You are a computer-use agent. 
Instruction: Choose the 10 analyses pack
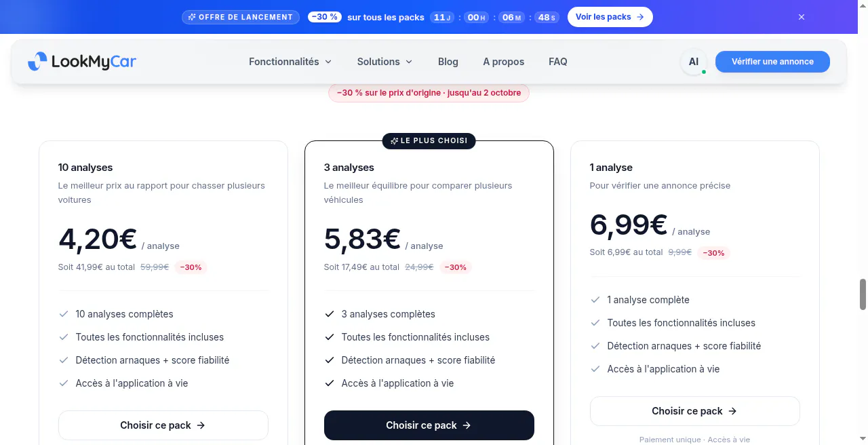click(x=163, y=425)
